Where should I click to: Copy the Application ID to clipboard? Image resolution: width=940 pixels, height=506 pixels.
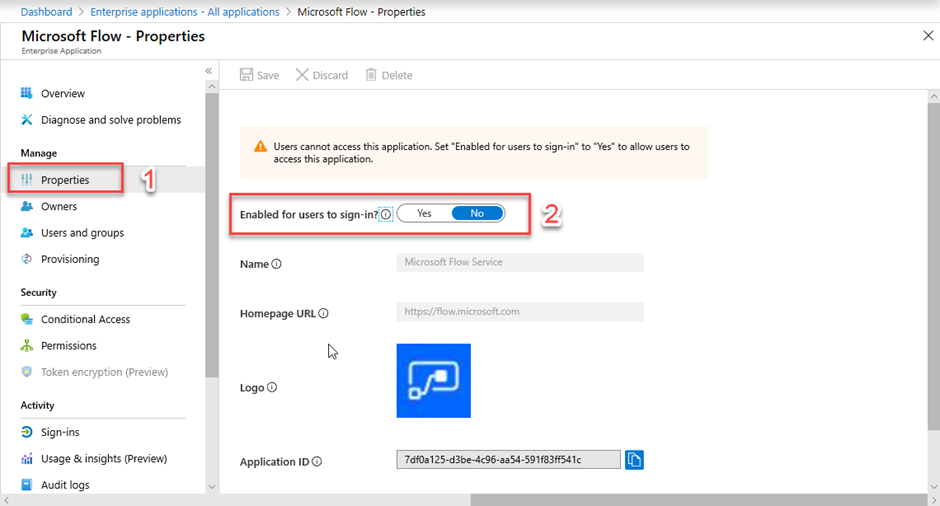click(x=634, y=460)
